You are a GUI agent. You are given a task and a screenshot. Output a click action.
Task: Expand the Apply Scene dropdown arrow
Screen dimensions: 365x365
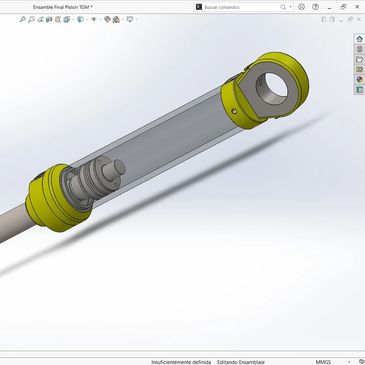tap(122, 20)
